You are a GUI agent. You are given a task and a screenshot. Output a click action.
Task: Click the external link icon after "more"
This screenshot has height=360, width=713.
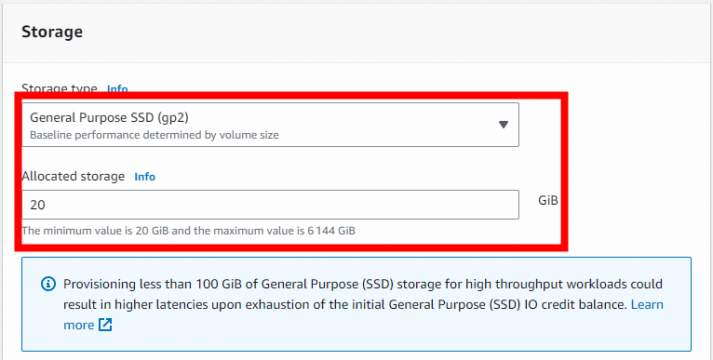point(105,325)
